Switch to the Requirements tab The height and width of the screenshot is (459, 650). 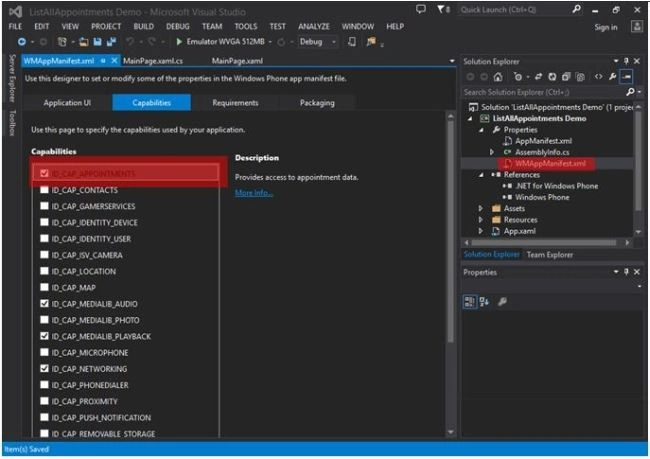tap(235, 103)
